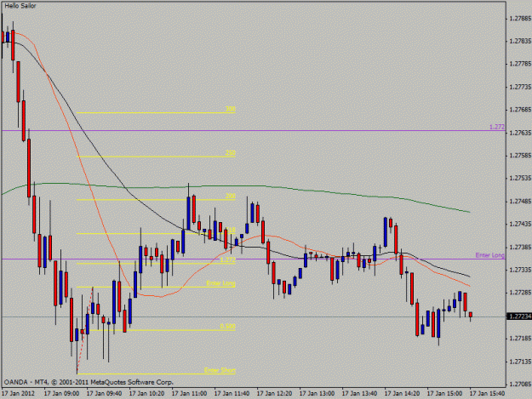Click the "17 Jan 09:40" time label
The height and width of the screenshot is (399, 532).
pyautogui.click(x=104, y=394)
